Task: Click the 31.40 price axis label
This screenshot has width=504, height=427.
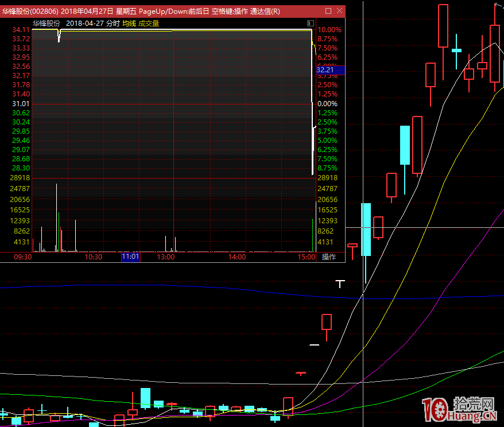Action: pyautogui.click(x=21, y=94)
